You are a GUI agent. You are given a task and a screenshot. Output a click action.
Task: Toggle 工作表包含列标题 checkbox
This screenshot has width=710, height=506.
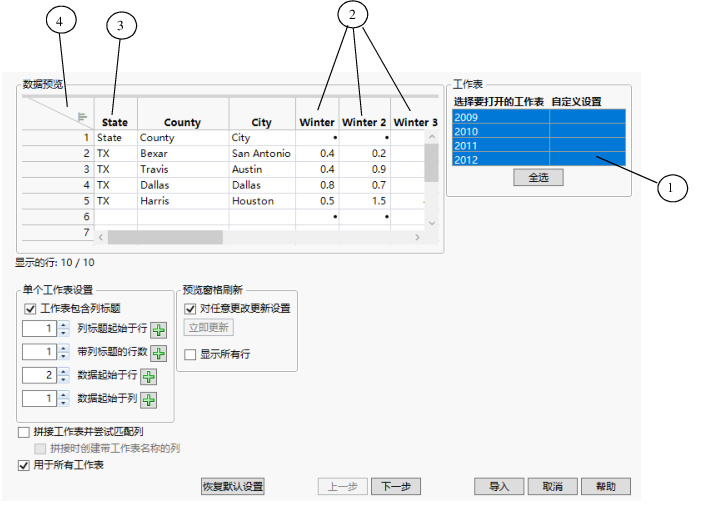tap(30, 309)
